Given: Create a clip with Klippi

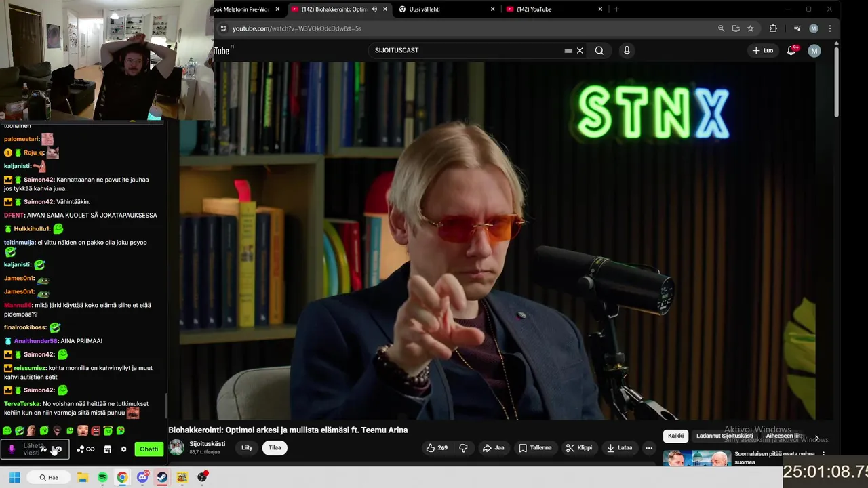Looking at the screenshot, I should pyautogui.click(x=579, y=448).
